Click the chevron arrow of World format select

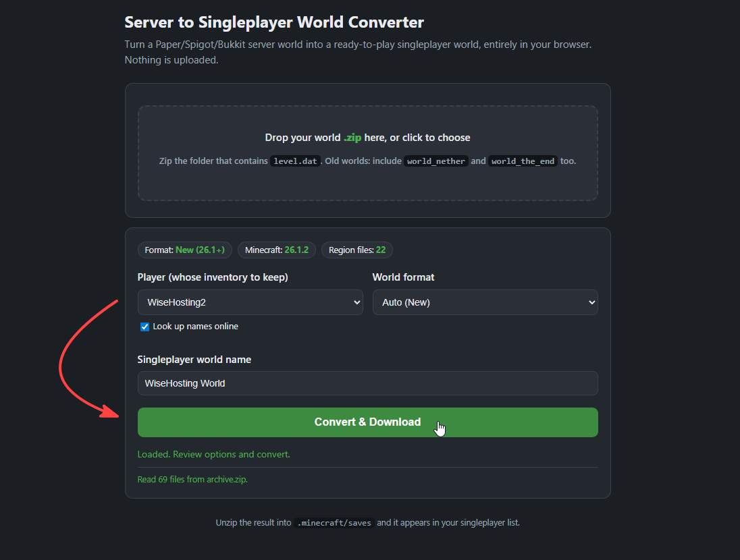pyautogui.click(x=592, y=302)
